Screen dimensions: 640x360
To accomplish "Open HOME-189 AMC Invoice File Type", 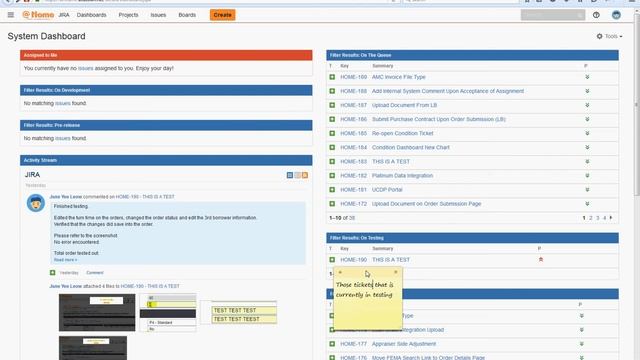I will pyautogui.click(x=398, y=77).
